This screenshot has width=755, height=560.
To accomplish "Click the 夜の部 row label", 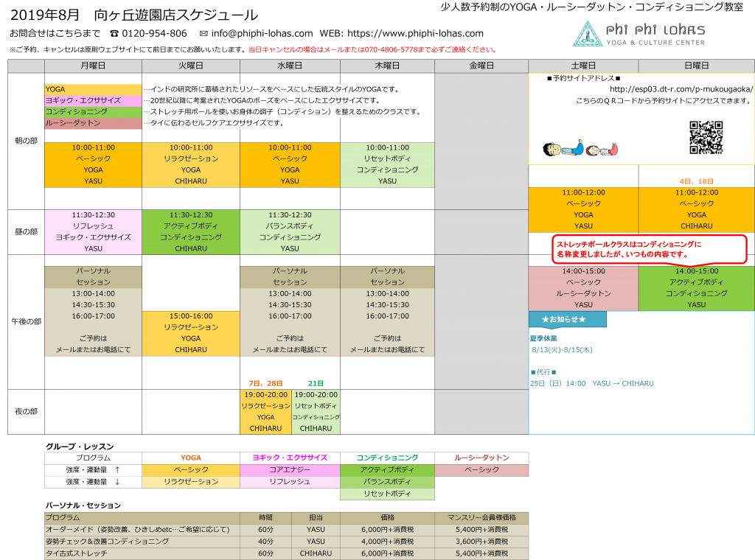I will 26,412.
